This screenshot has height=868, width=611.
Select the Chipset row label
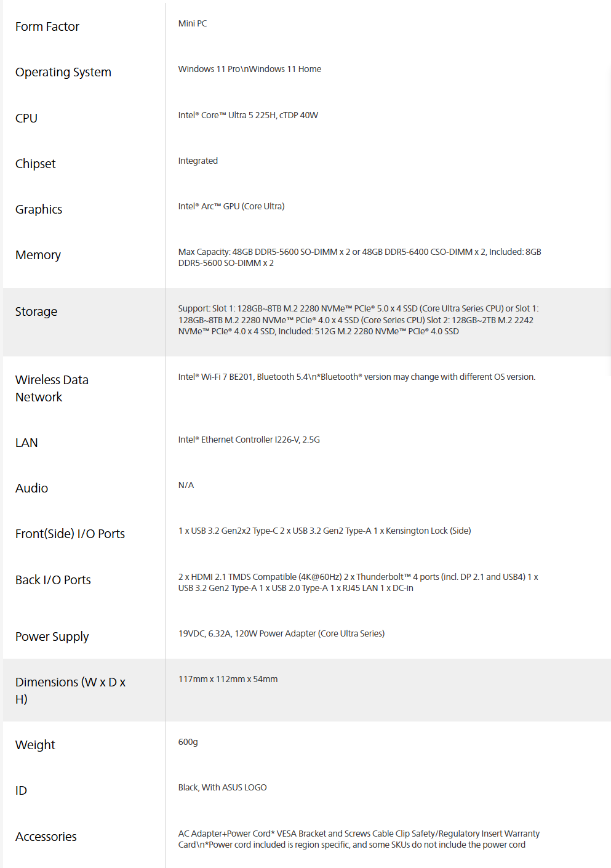[x=36, y=164]
